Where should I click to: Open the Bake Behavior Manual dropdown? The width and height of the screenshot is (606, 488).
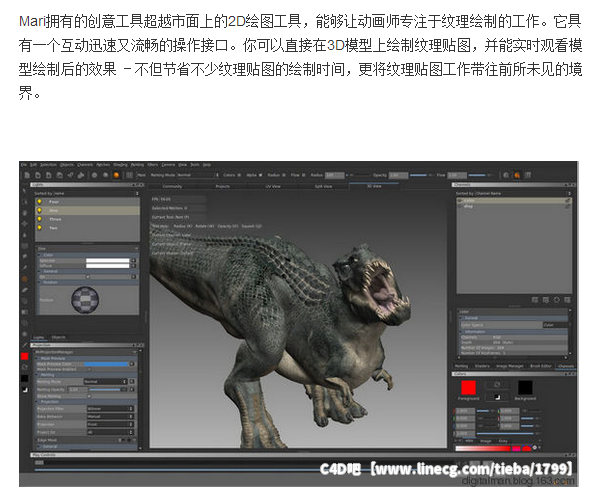(110, 417)
